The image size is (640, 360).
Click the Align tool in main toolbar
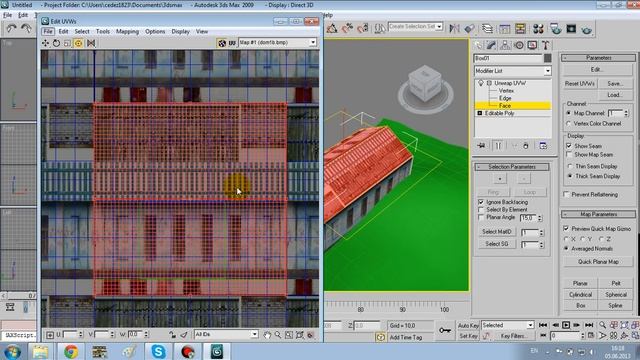click(470, 28)
